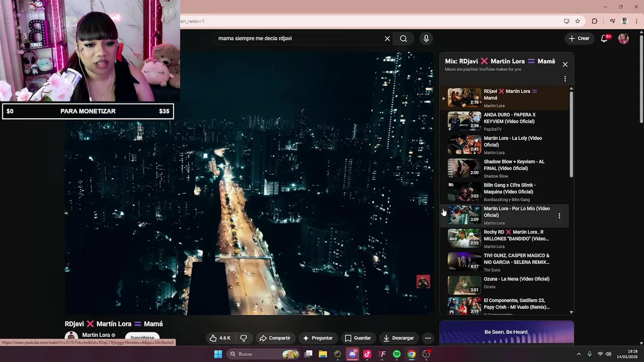Image resolution: width=644 pixels, height=362 pixels.
Task: Open File Explorer from the taskbar
Action: pyautogui.click(x=323, y=354)
